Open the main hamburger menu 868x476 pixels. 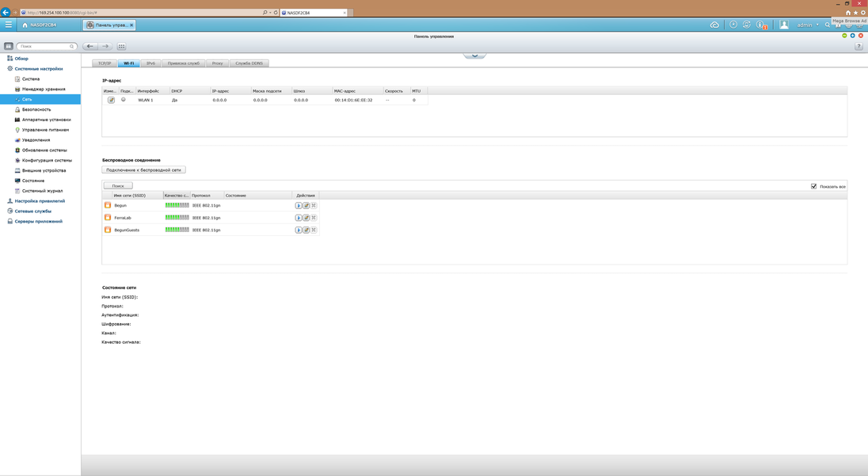pyautogui.click(x=9, y=25)
